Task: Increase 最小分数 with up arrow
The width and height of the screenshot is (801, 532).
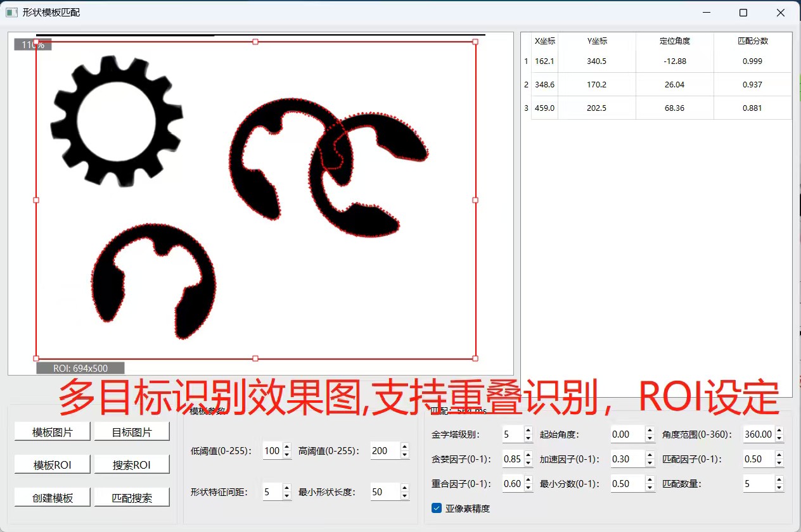Action: tap(650, 479)
